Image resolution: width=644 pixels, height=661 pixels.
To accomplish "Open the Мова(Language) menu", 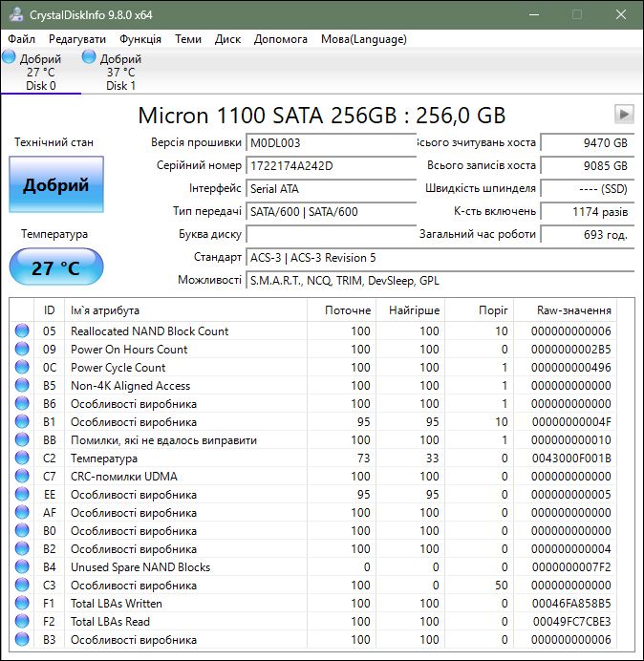I will pos(363,39).
